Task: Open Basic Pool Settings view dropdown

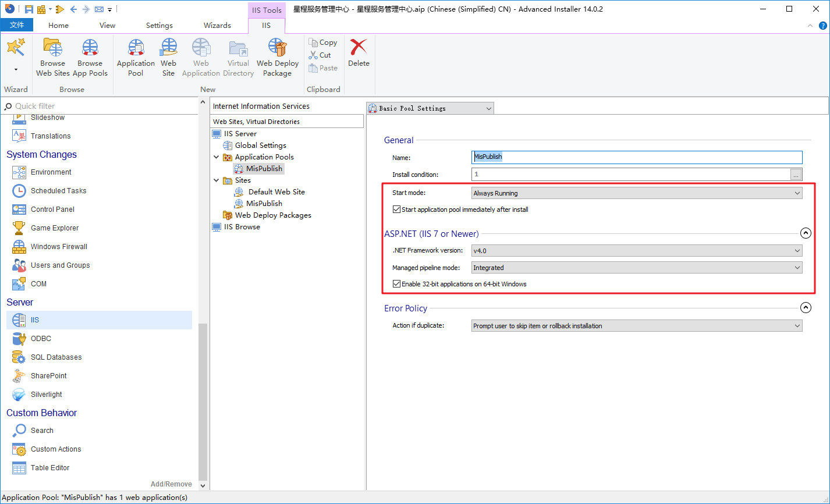Action: tap(430, 108)
